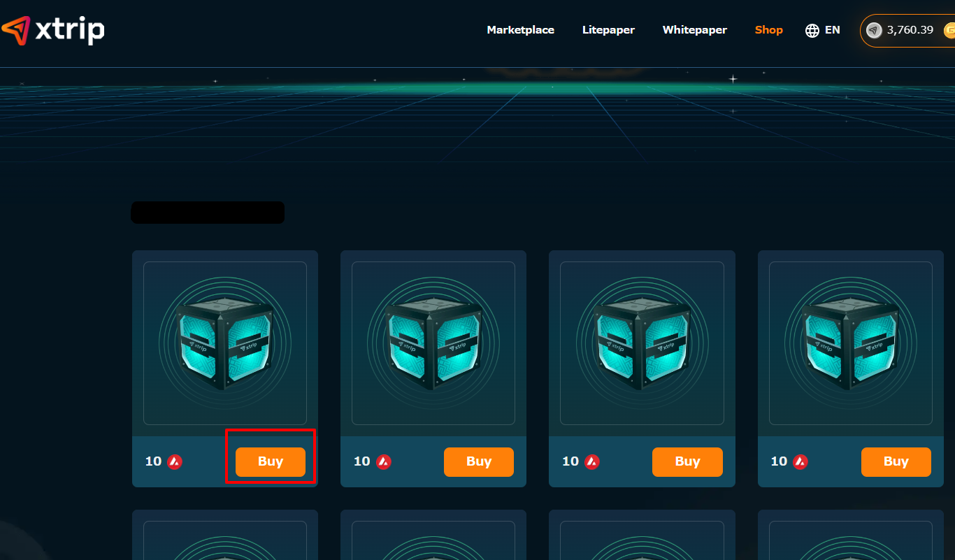Open the Litepaper menu item
This screenshot has width=955, height=560.
click(x=608, y=30)
